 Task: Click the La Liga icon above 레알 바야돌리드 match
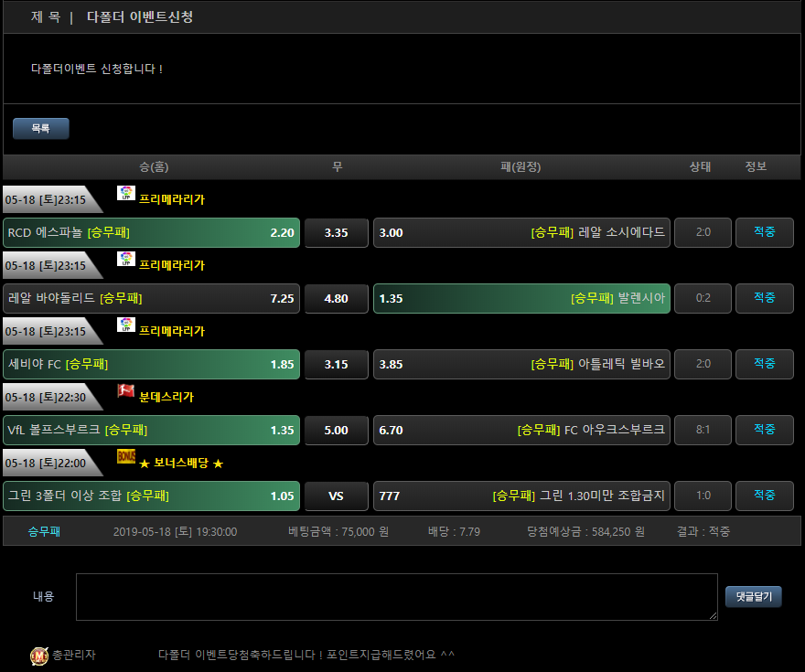click(126, 259)
